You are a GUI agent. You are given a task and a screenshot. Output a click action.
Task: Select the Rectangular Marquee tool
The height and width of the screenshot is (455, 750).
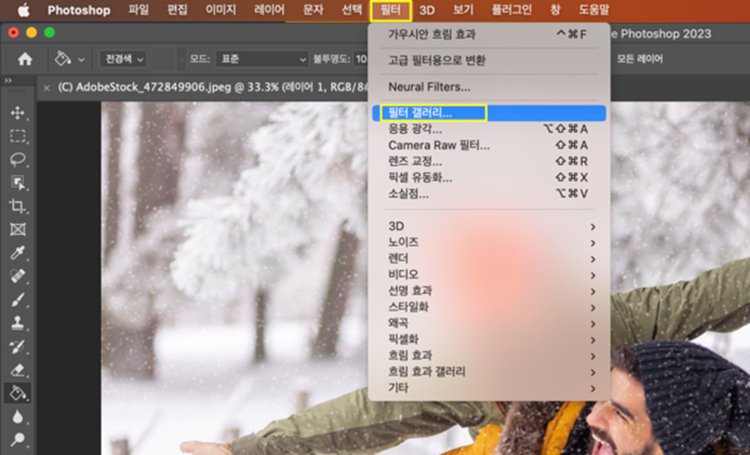pyautogui.click(x=18, y=136)
